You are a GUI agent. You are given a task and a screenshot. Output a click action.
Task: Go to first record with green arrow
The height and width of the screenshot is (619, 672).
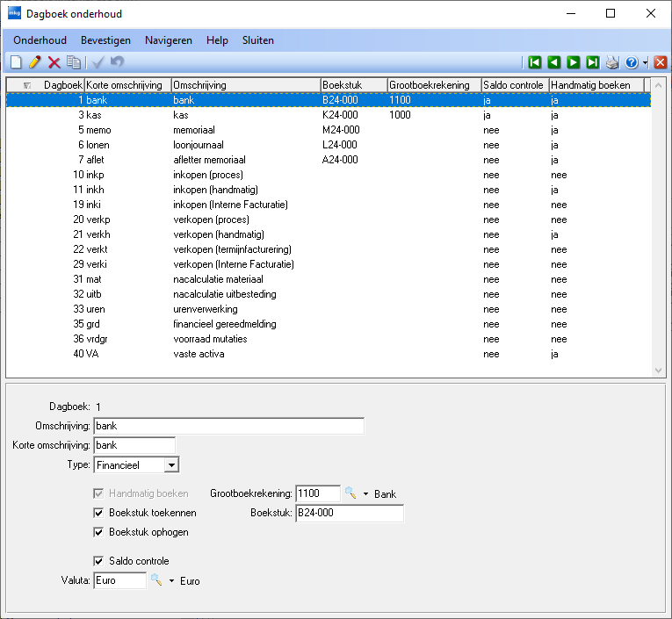point(534,62)
